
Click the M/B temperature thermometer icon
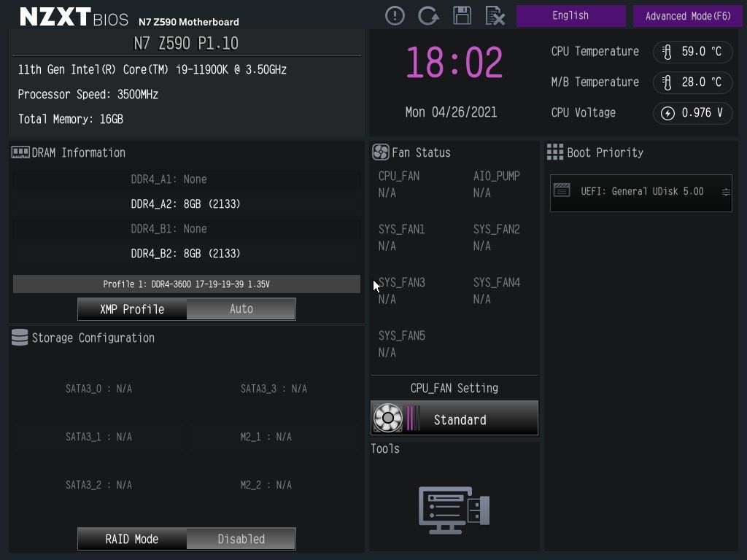667,82
